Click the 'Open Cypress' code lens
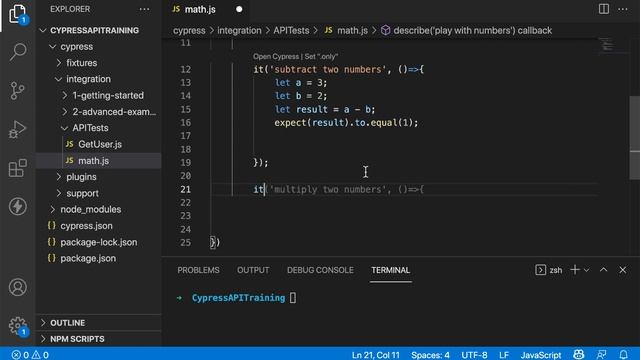 tap(276, 57)
